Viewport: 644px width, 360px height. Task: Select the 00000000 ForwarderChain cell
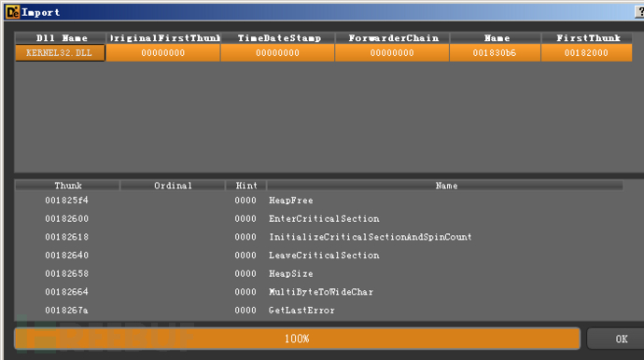(x=392, y=53)
